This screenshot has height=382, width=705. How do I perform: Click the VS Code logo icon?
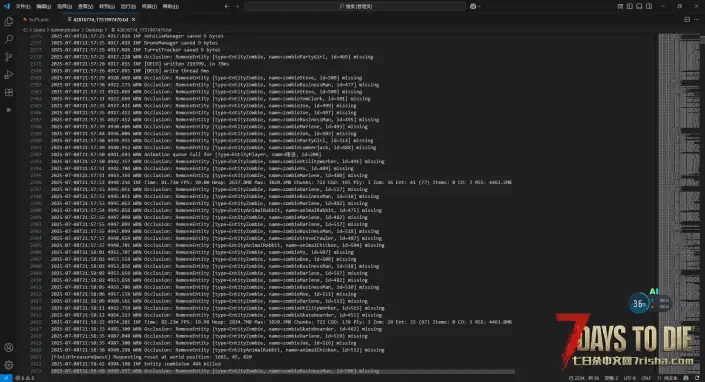(x=6, y=6)
